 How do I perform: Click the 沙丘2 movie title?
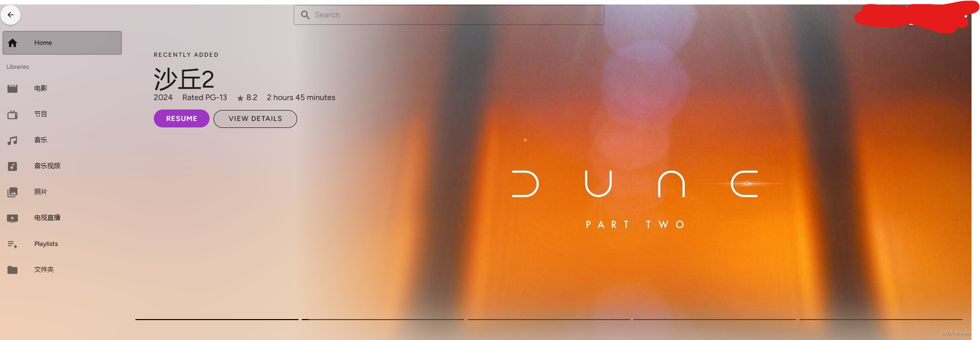click(x=184, y=79)
